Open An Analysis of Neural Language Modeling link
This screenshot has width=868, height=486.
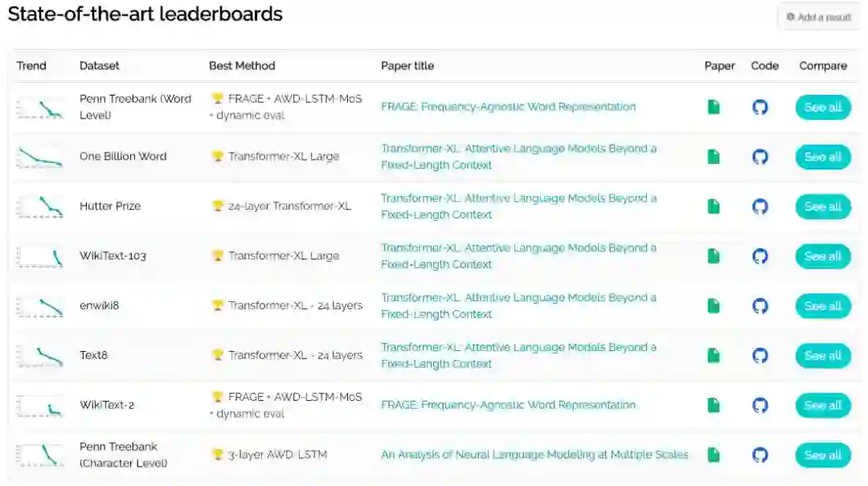click(534, 455)
